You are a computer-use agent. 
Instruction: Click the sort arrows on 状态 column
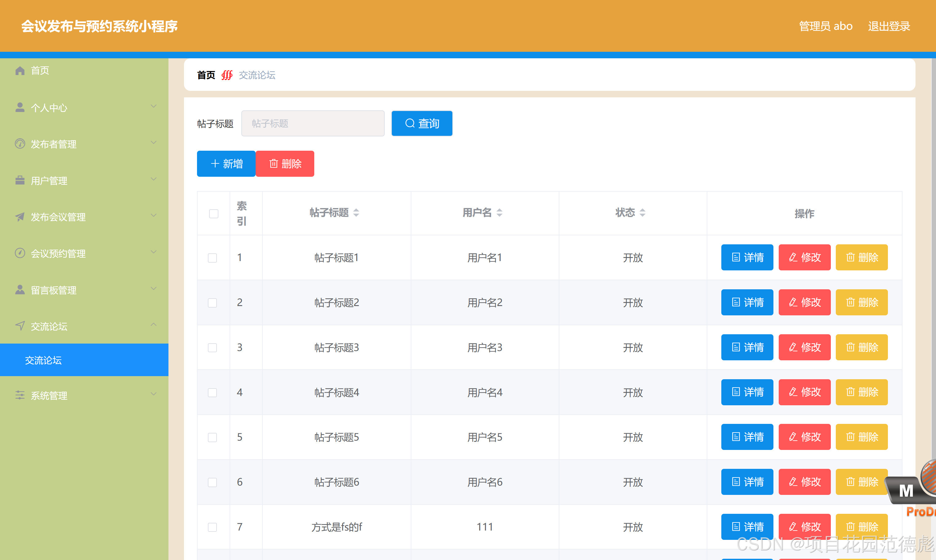pyautogui.click(x=642, y=213)
